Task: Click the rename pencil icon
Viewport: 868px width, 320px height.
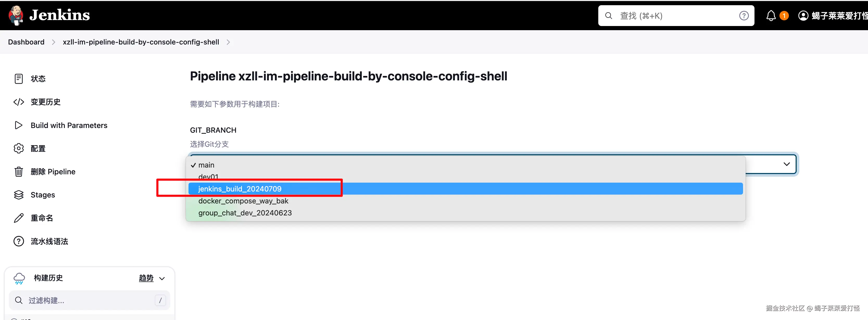Action: [18, 218]
